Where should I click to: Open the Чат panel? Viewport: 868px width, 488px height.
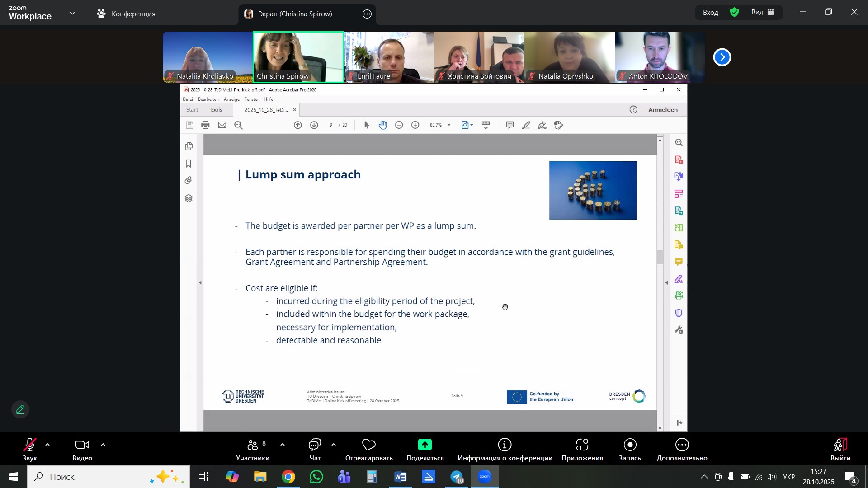tap(315, 449)
